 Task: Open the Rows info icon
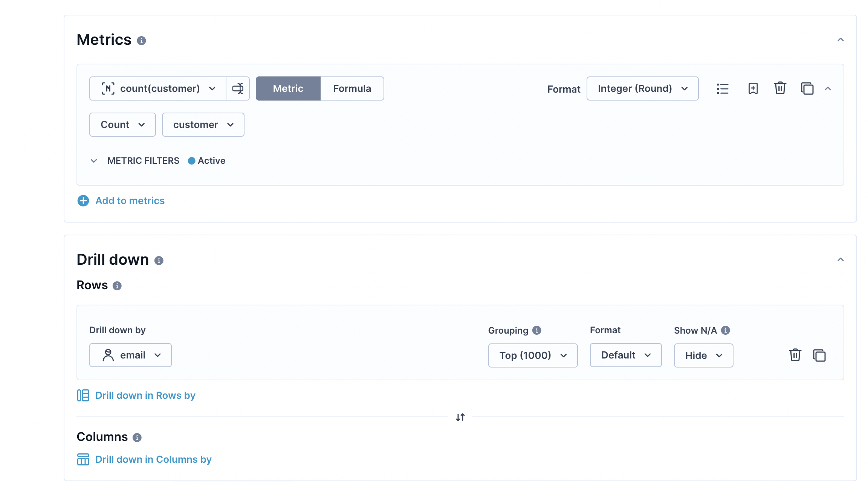click(117, 286)
